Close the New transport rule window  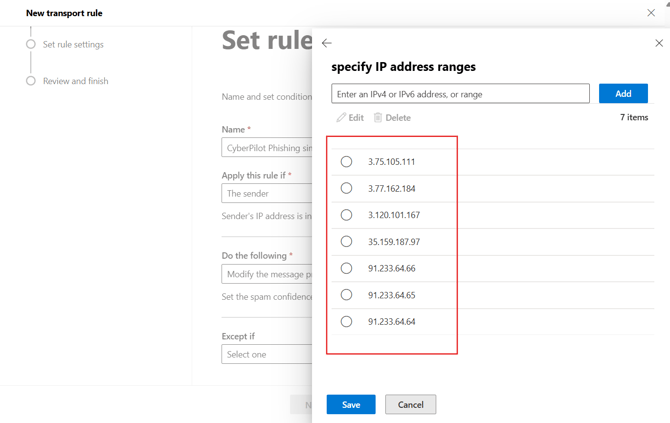(x=651, y=13)
